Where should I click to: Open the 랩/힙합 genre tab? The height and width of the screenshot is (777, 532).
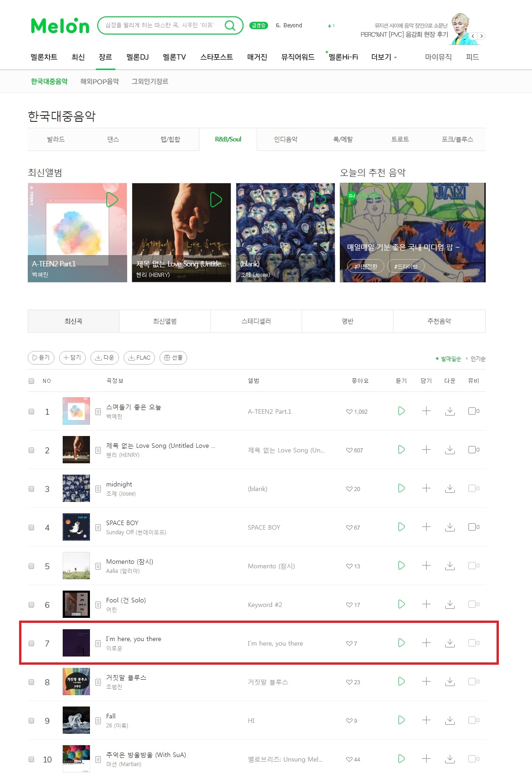[x=170, y=139]
